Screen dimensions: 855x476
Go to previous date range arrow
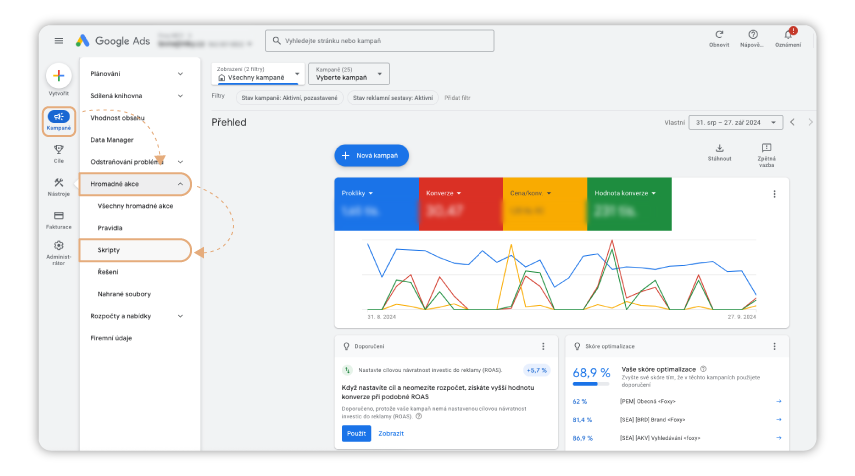click(x=792, y=122)
